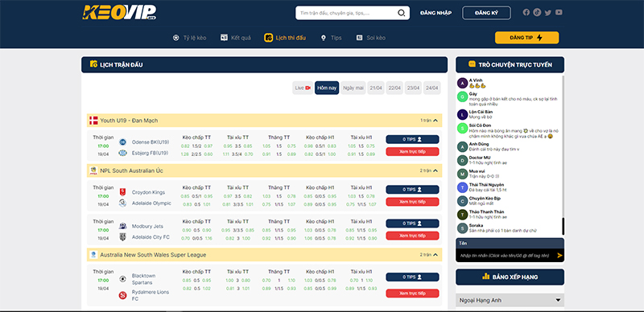Click chat username Chuyên Kèo Bịp

coord(485,199)
